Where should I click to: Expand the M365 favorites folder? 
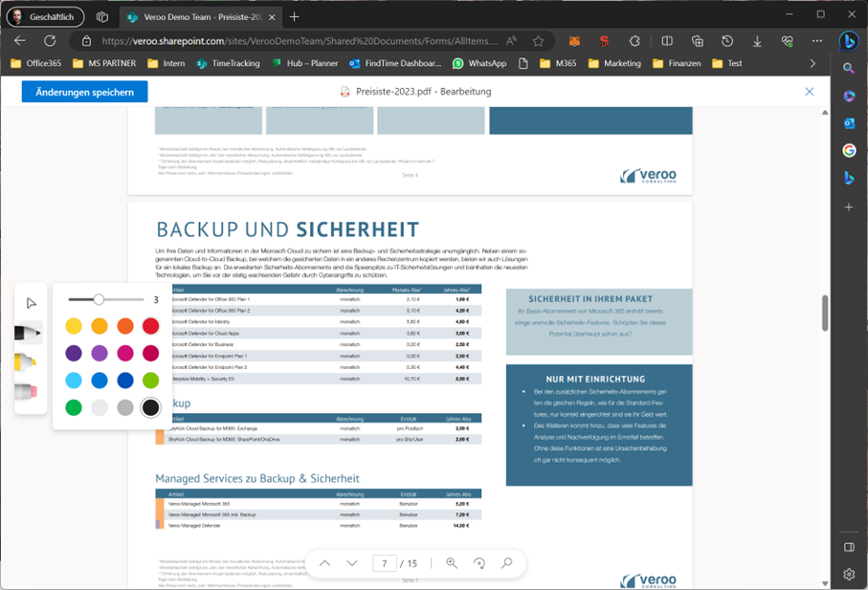[560, 62]
